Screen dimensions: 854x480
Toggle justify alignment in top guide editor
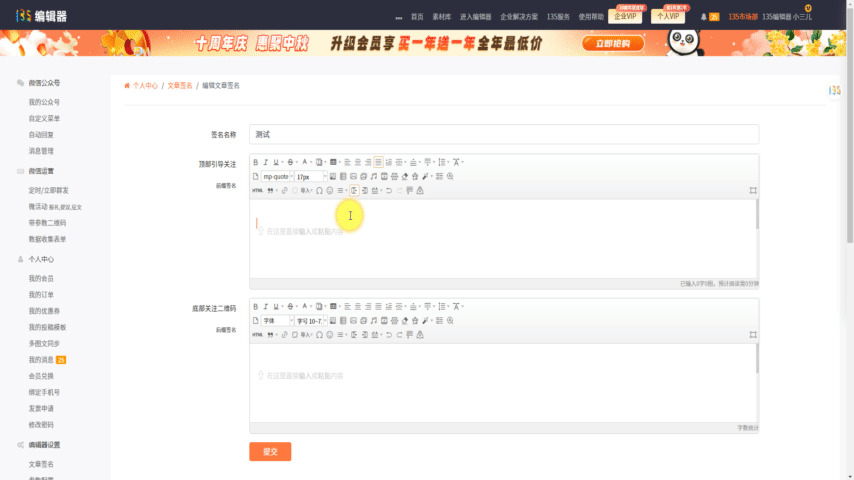[x=379, y=162]
